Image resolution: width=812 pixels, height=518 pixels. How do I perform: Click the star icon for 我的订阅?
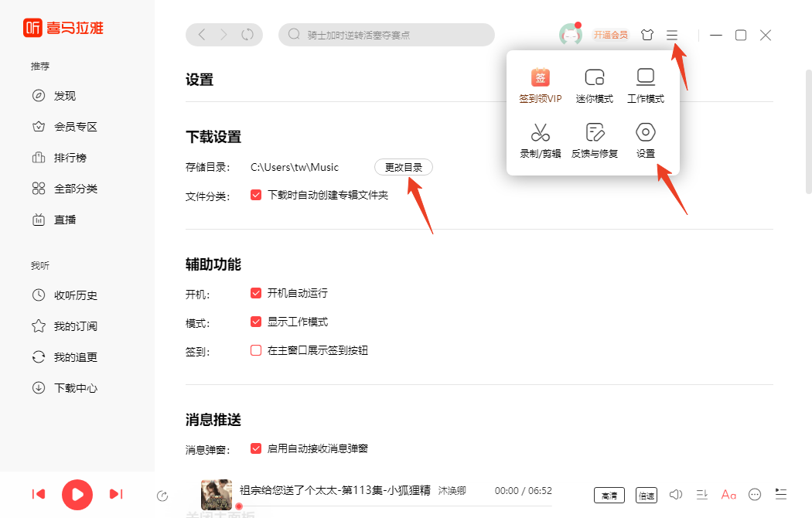(x=39, y=326)
